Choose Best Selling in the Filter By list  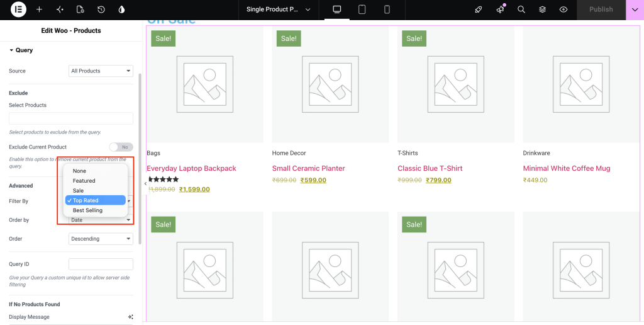96,210
